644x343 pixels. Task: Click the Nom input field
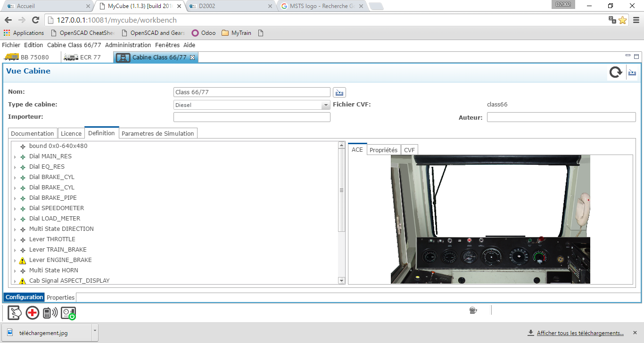tap(252, 92)
